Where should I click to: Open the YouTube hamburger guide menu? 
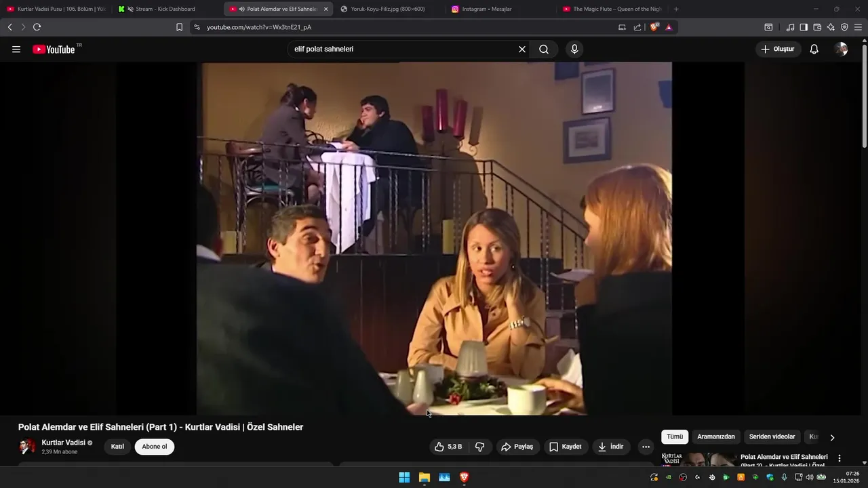[x=16, y=49]
